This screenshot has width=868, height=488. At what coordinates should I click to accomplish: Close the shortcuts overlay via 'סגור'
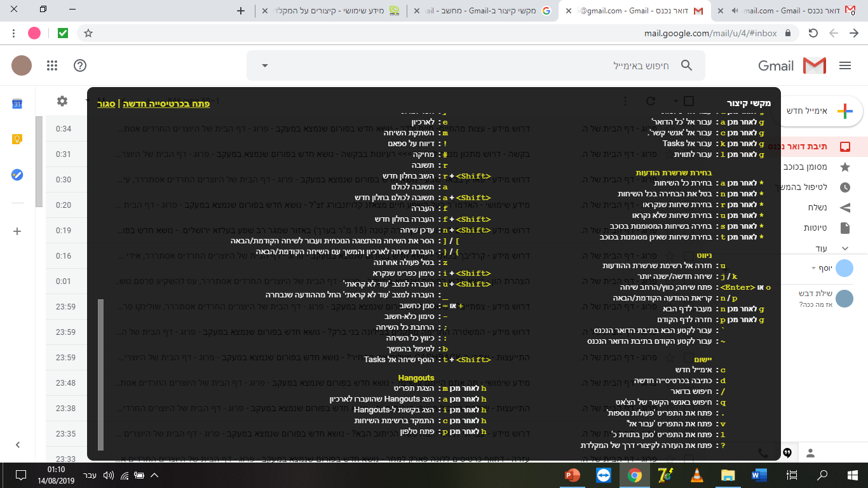(105, 104)
